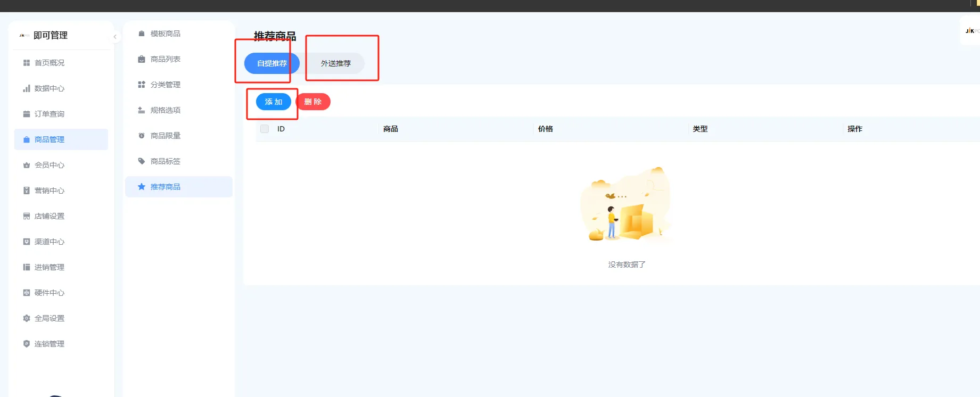This screenshot has width=980, height=397.
Task: Select the 自提推荐 tab
Action: coord(272,63)
